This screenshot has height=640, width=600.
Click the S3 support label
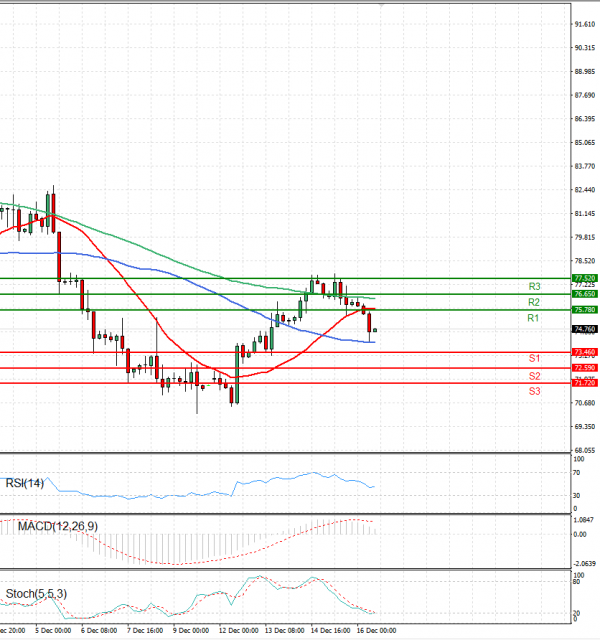point(534,391)
